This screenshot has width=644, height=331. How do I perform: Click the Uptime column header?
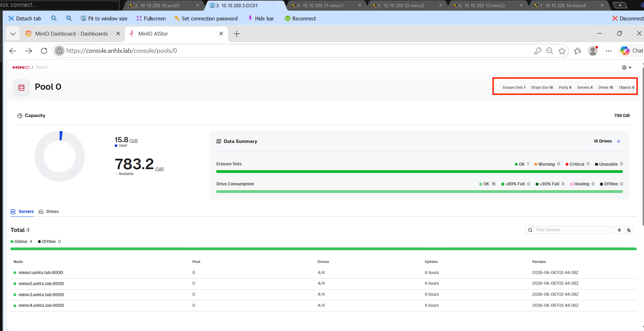pos(431,262)
